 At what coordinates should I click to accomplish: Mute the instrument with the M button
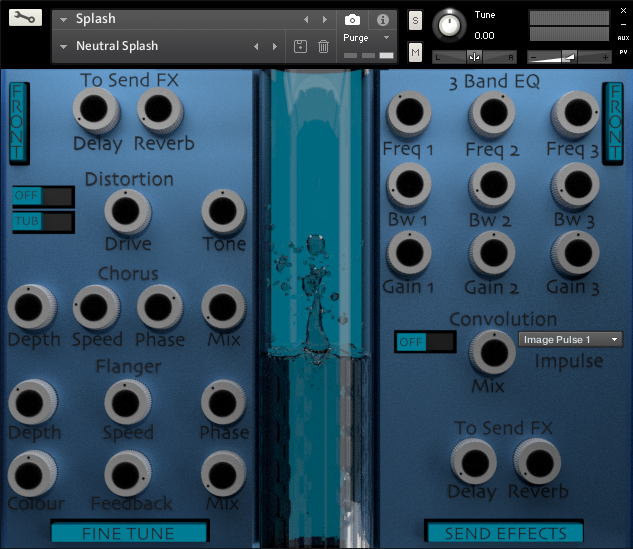coord(415,52)
